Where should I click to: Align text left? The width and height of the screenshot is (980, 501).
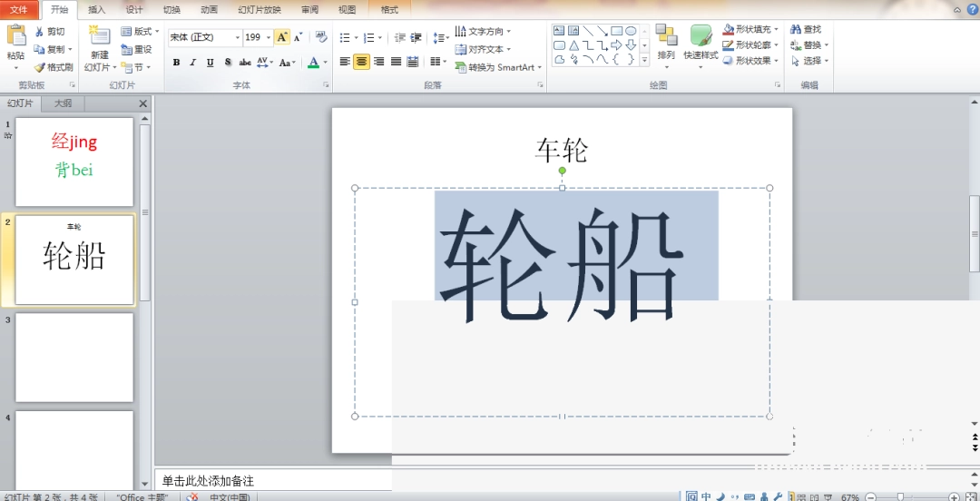[345, 62]
